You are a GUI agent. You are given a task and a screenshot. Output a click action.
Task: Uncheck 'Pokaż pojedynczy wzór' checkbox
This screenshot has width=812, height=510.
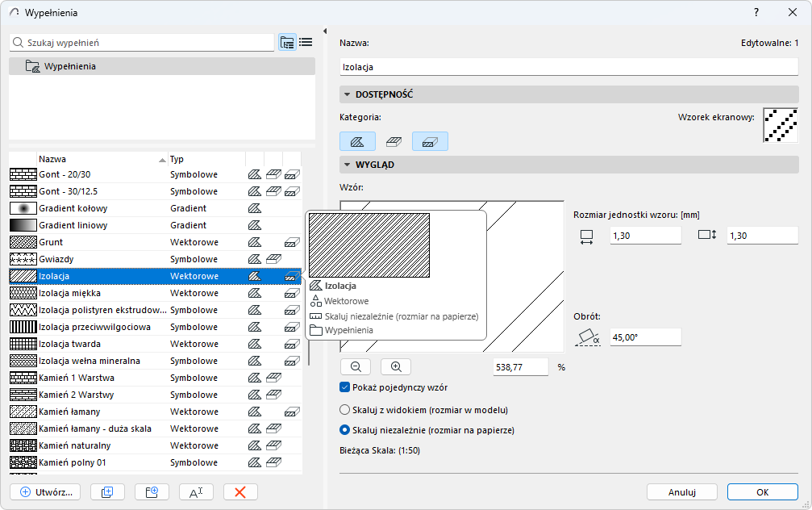click(345, 387)
